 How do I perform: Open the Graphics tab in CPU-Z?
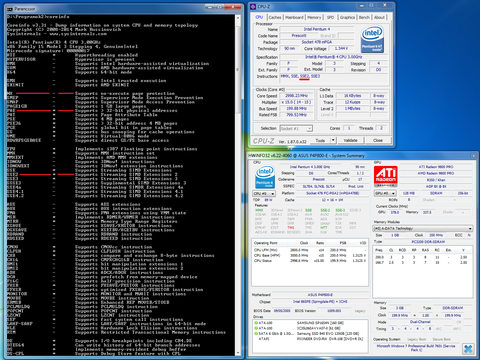[347, 17]
